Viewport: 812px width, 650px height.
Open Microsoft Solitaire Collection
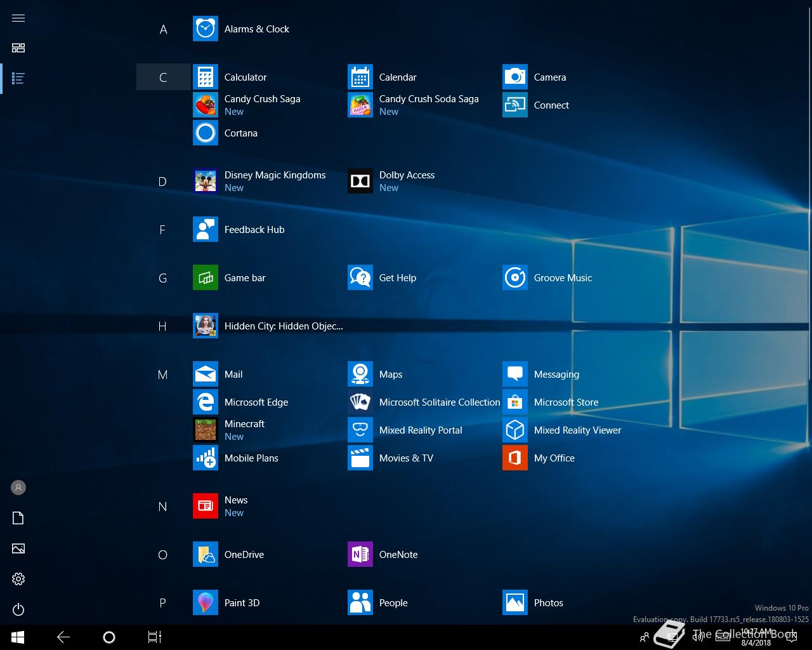coord(360,402)
